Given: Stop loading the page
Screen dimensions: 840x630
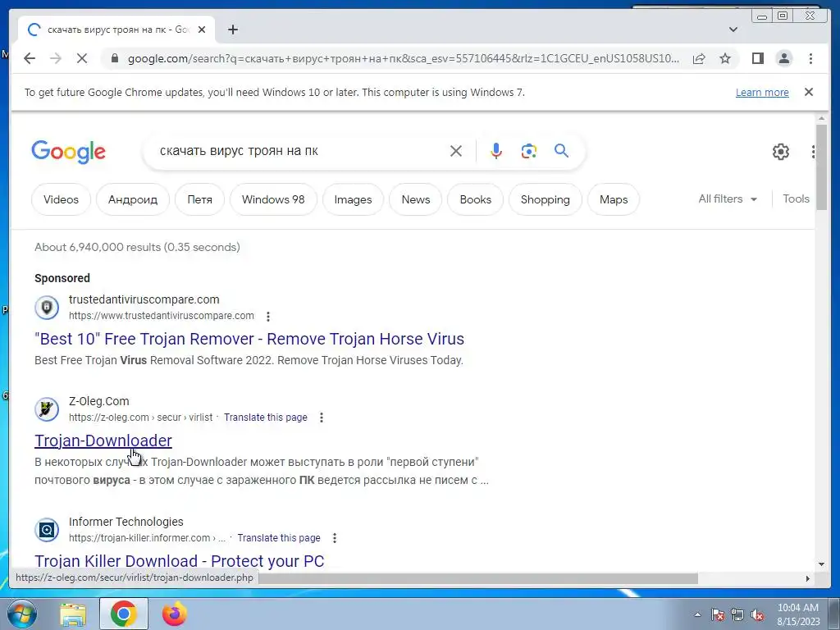Looking at the screenshot, I should 82,58.
